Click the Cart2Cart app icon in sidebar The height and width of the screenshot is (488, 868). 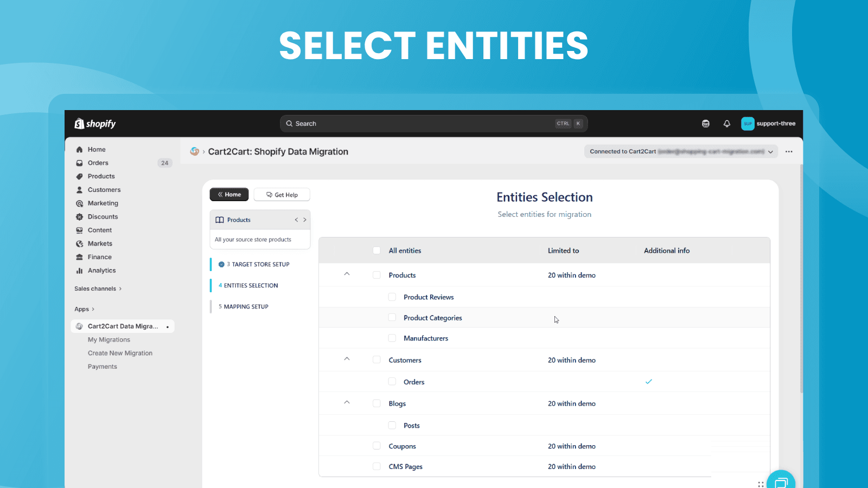(79, 326)
